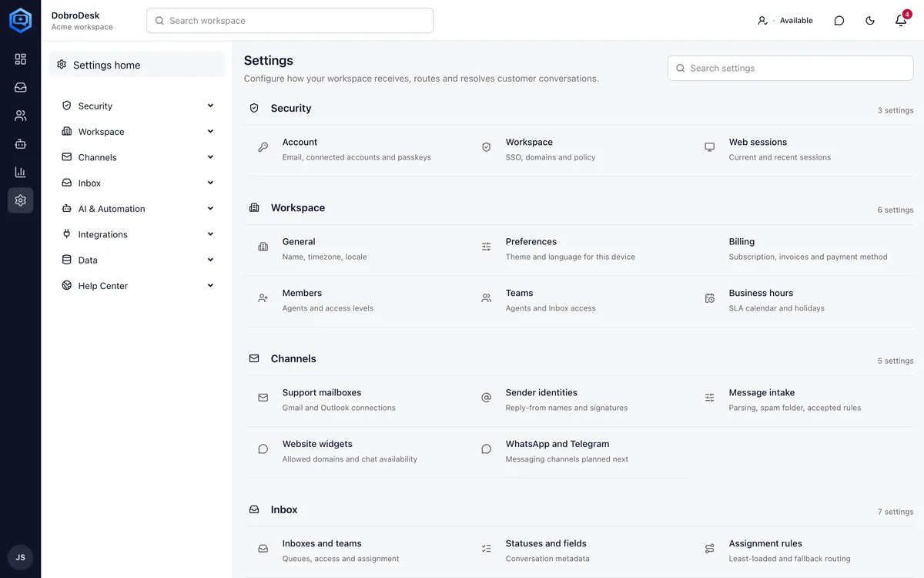Expand Workspace chevron in sidebar
924x578 pixels.
[210, 131]
